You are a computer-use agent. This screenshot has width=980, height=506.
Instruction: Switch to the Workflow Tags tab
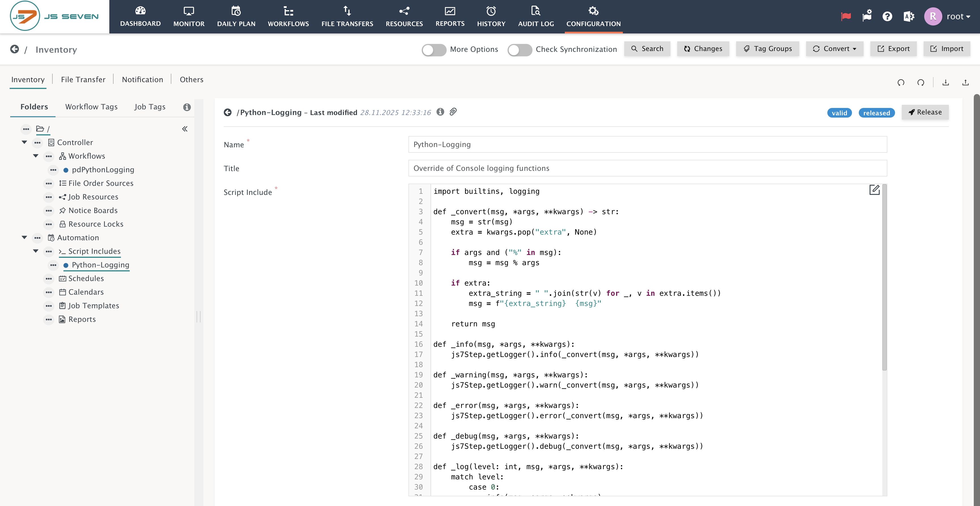pos(91,107)
